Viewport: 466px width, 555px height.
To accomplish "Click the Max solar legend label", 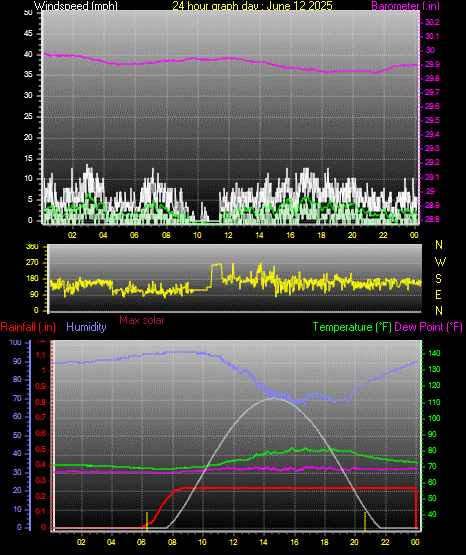I will [x=142, y=320].
